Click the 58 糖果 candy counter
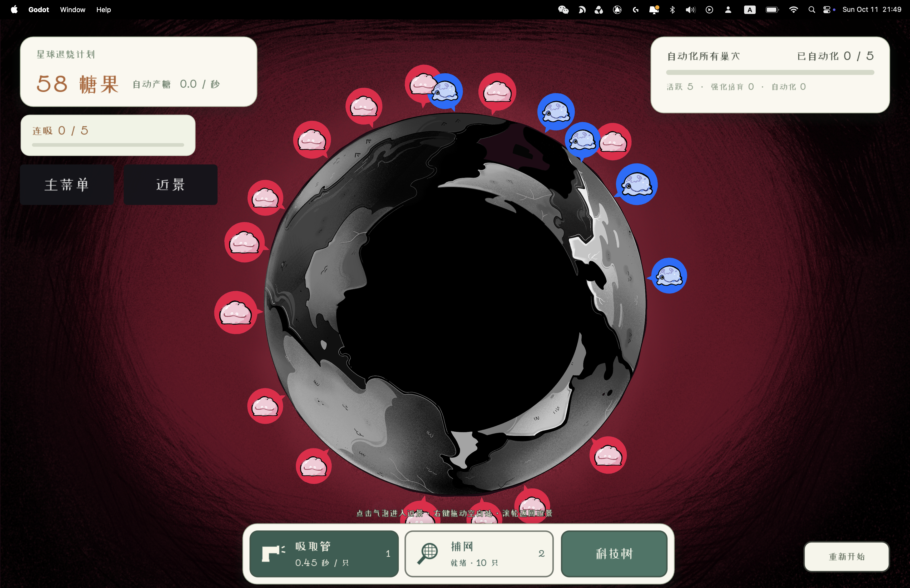The image size is (910, 588). (x=77, y=84)
